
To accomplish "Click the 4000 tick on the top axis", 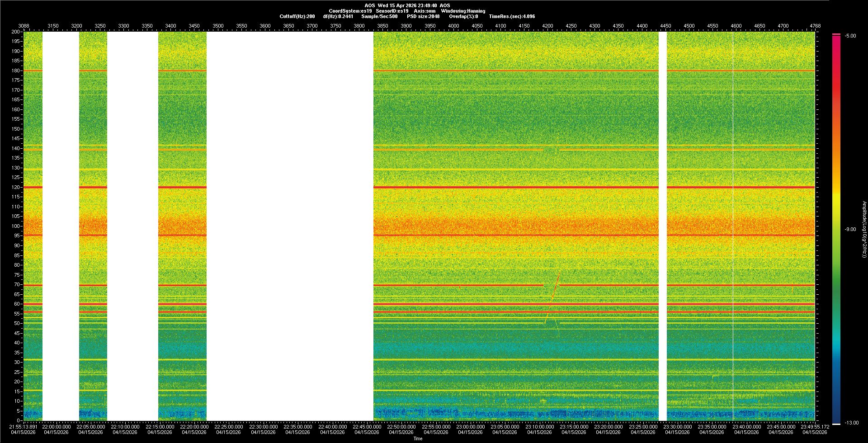I will [453, 26].
